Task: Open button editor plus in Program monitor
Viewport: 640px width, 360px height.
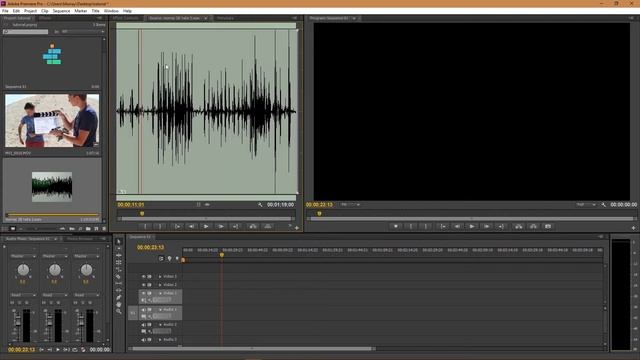Action: (x=633, y=228)
